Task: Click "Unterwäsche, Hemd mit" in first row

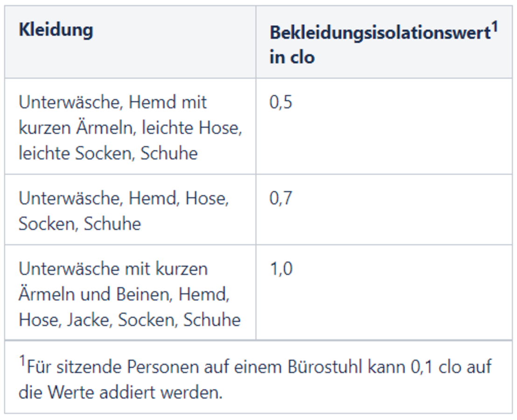Action: [112, 103]
